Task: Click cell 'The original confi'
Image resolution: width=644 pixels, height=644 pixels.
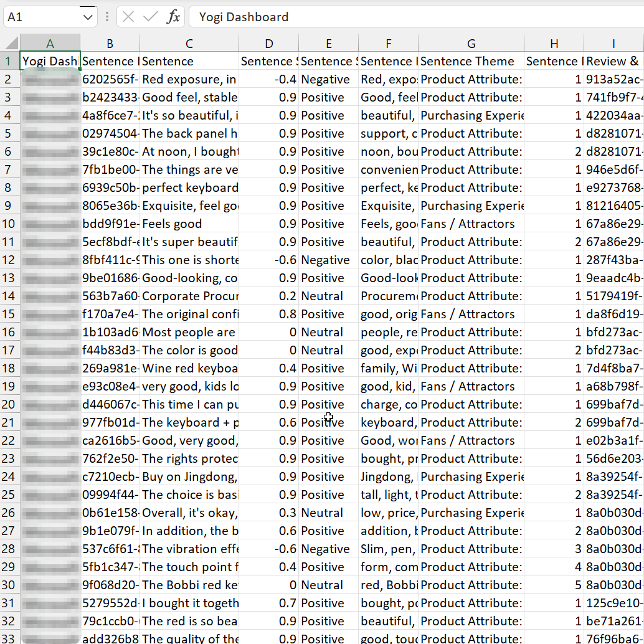Action: [189, 314]
